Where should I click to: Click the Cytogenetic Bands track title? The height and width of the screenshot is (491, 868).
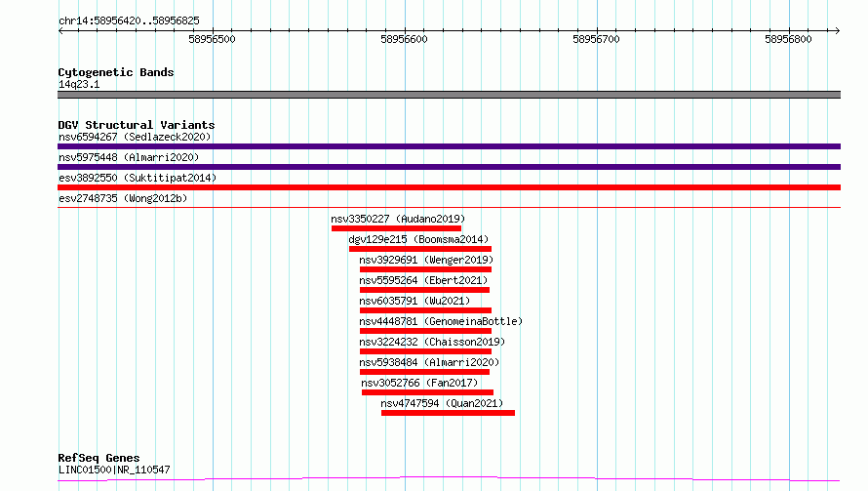(116, 72)
